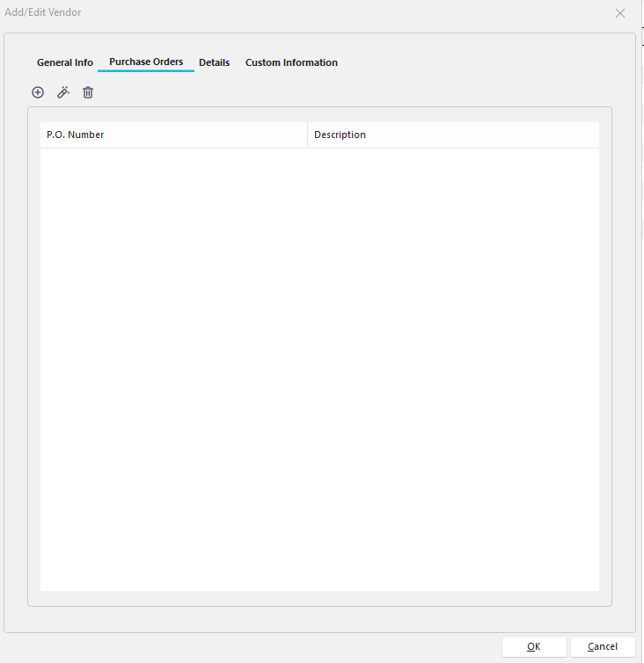Click the background window strip at right edge
Screen dimensions: 644x663
[x=640, y=264]
